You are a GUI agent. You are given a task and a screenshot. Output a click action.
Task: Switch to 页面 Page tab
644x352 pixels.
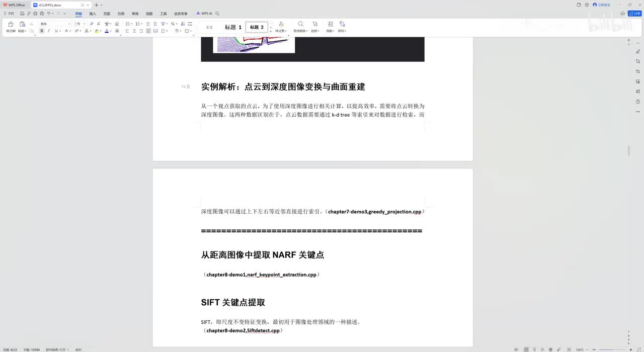click(107, 14)
